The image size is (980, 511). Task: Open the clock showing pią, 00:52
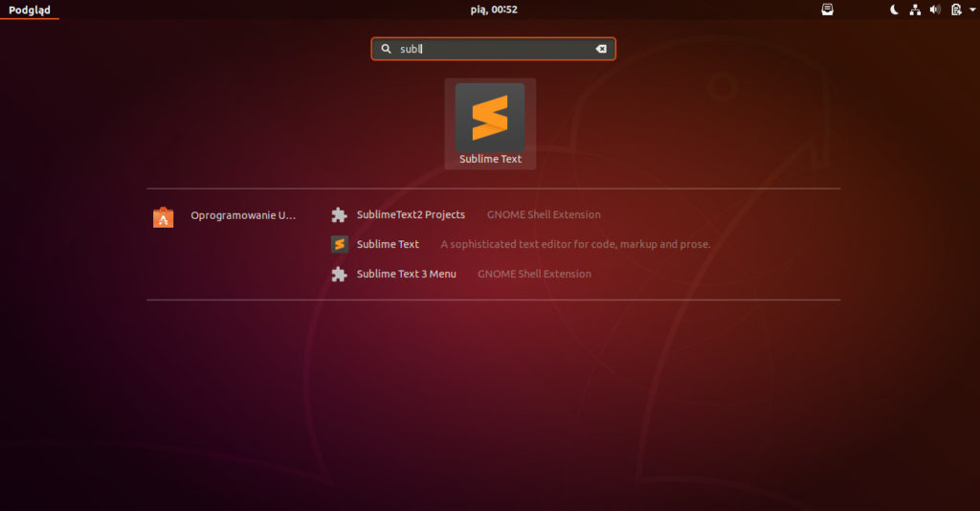494,10
